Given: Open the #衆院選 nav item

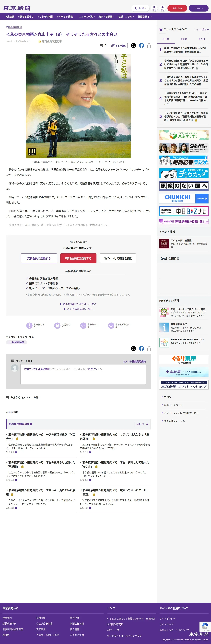Looking at the screenshot, I should [x=10, y=17].
